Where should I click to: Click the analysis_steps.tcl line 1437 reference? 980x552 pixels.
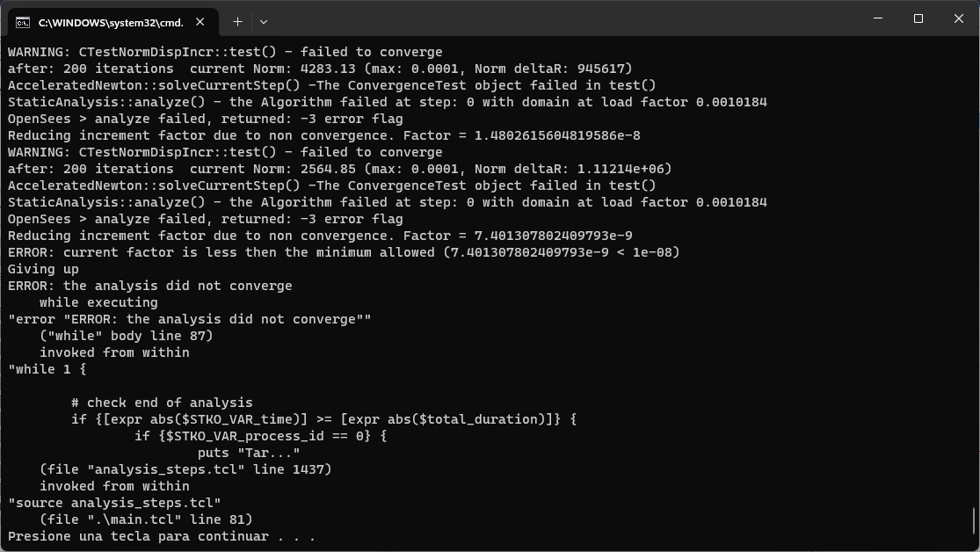point(185,469)
